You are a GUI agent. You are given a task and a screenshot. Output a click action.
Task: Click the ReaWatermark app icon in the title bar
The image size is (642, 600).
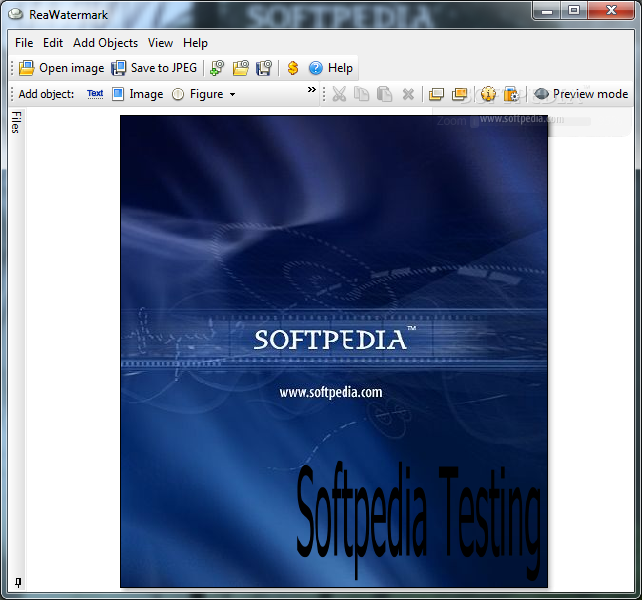pos(16,14)
